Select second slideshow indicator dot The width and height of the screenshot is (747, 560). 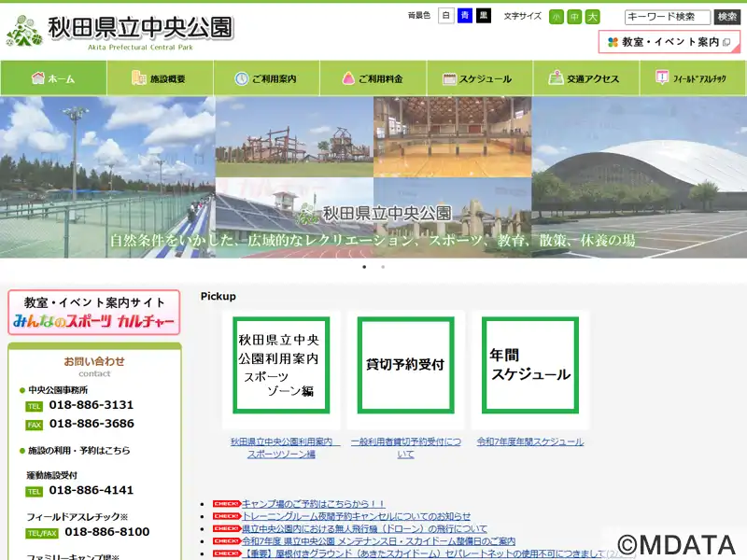coord(383,267)
